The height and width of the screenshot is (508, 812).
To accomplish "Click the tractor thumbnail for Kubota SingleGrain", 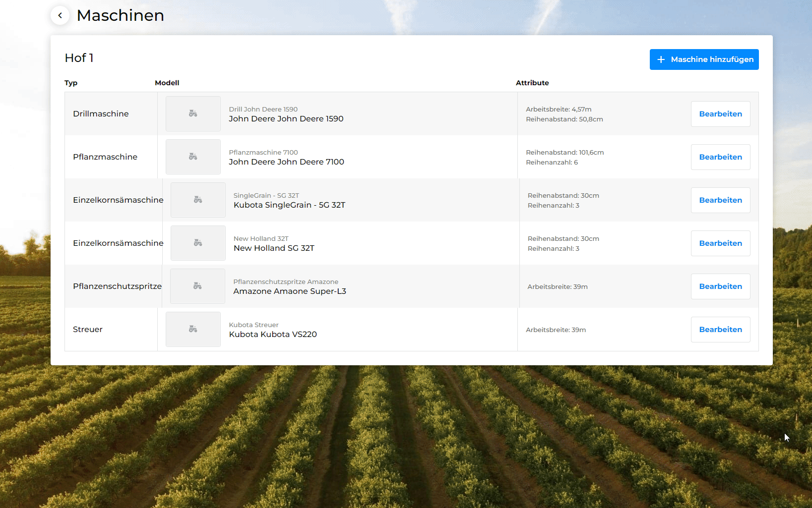I will 198,200.
